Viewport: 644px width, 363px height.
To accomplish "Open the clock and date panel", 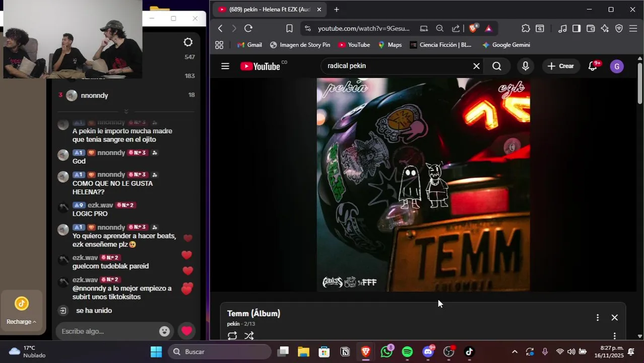I will point(609,351).
